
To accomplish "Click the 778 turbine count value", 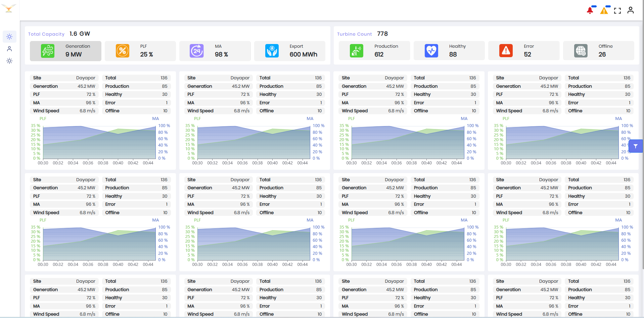I will click(x=382, y=34).
